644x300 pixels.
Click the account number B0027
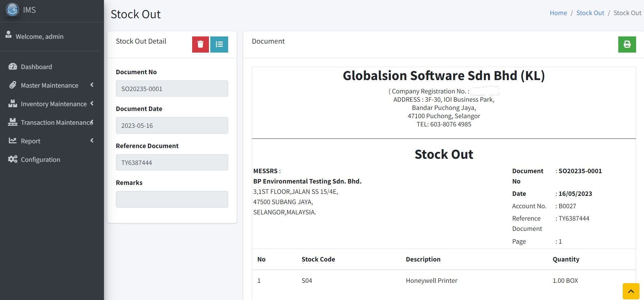pyautogui.click(x=567, y=206)
